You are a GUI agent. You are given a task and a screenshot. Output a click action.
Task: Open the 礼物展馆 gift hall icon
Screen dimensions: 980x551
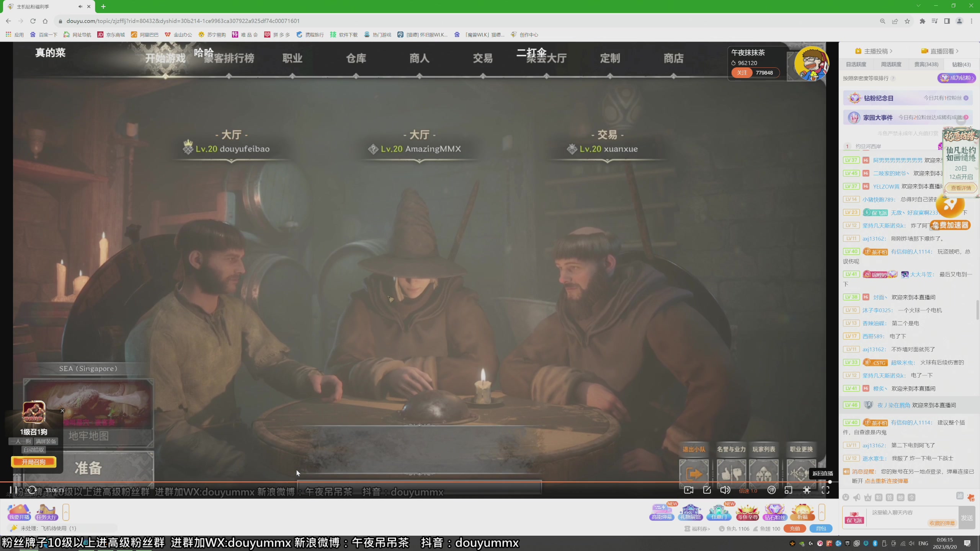tap(690, 512)
